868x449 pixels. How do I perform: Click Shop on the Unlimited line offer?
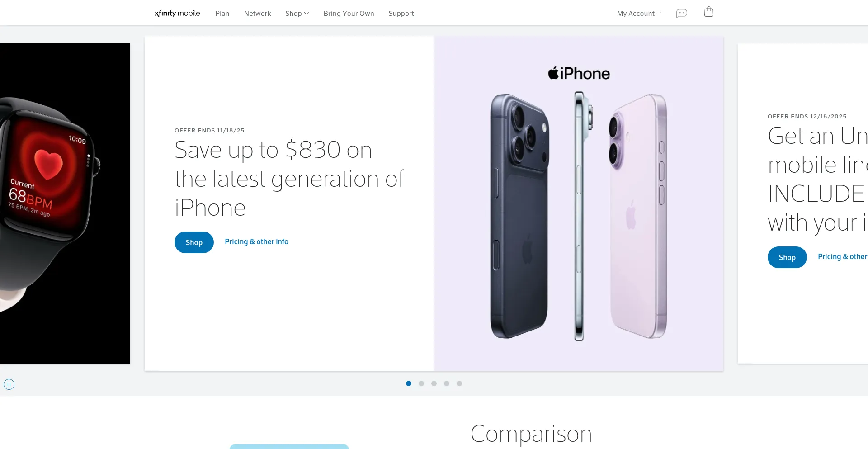[x=787, y=257]
